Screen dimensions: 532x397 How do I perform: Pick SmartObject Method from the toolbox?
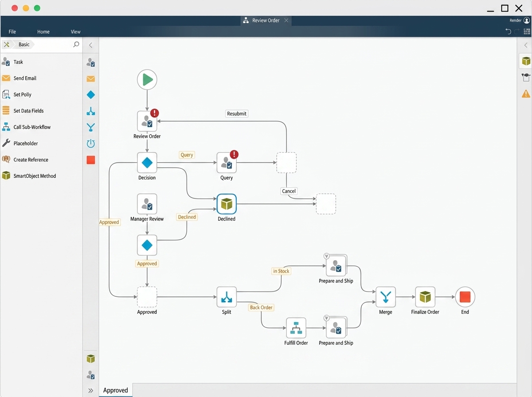coord(41,176)
